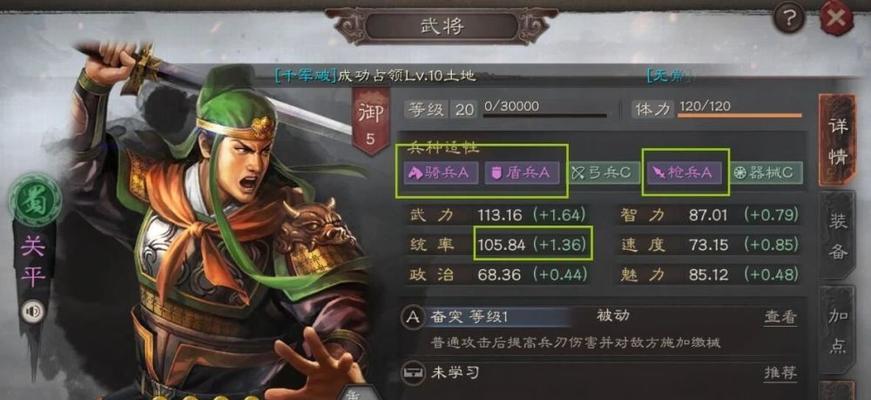Select the 枪兵A spearman aptitude badge
This screenshot has height=400, width=871.
tap(684, 173)
